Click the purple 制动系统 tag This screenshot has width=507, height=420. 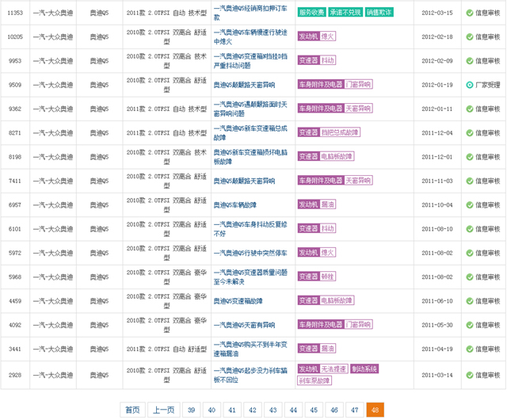pyautogui.click(x=364, y=368)
